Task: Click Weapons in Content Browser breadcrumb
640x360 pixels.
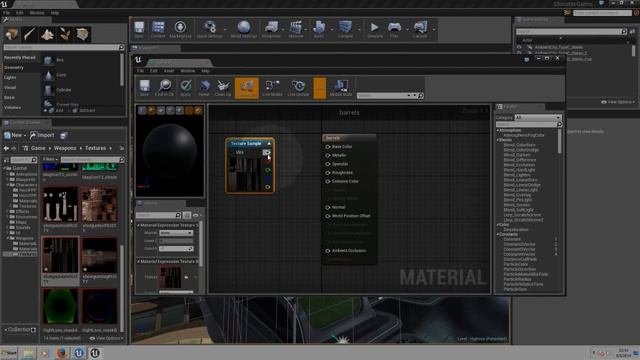Action: 65,148
